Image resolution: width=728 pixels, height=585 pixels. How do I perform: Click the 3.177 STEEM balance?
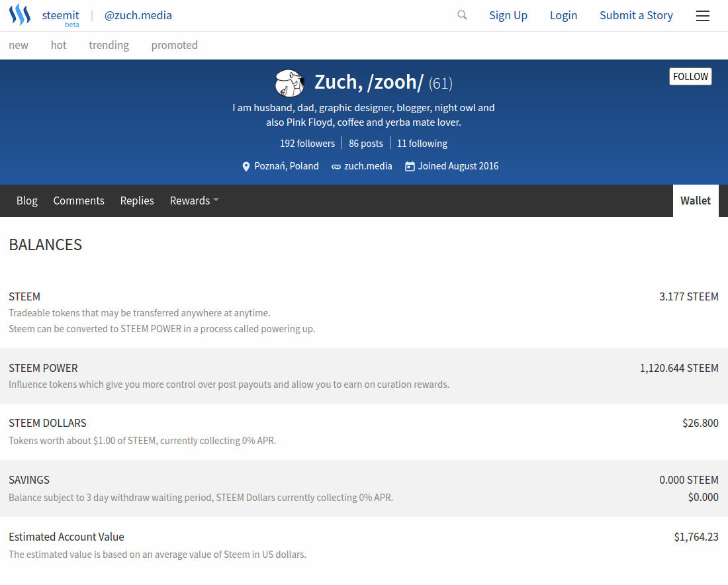coord(689,296)
